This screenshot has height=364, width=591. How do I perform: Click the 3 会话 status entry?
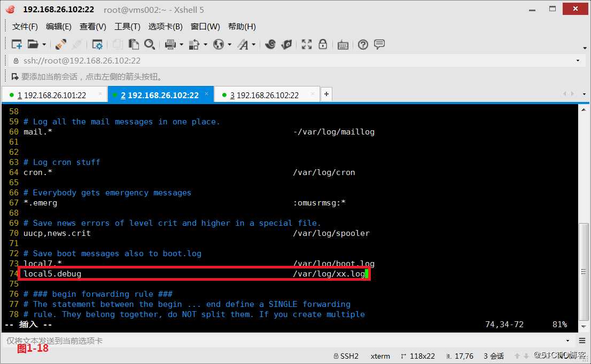[x=494, y=355]
